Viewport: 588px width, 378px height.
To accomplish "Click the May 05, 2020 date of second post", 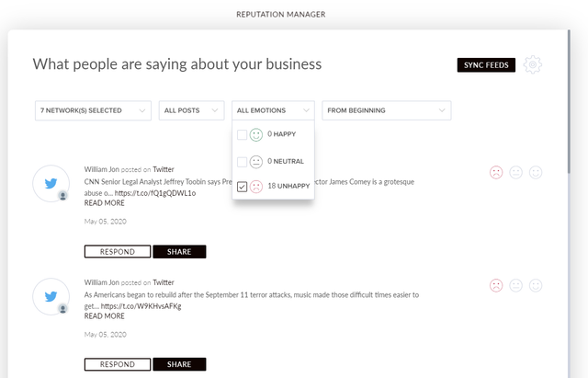I will point(106,335).
